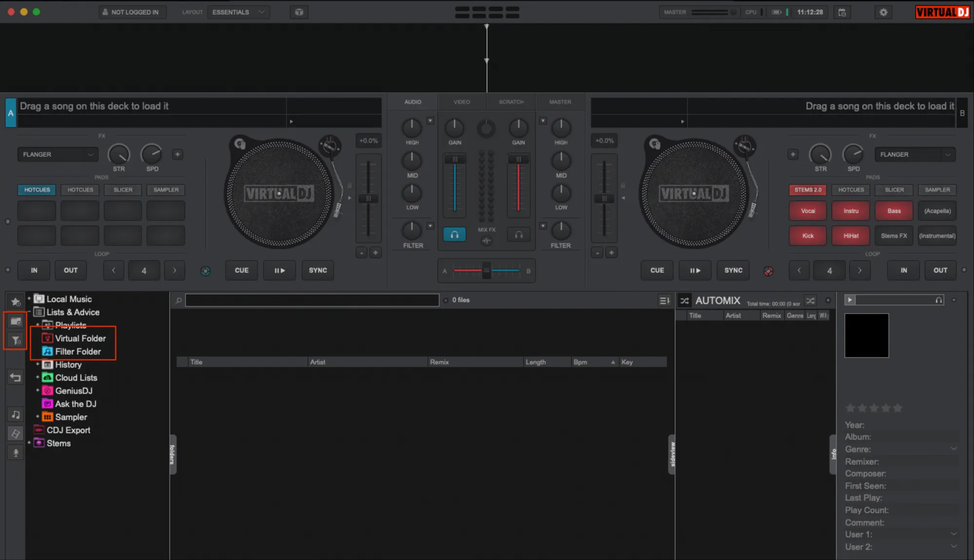Open the settings gear icon
Viewport: 974px width, 560px height.
883,12
